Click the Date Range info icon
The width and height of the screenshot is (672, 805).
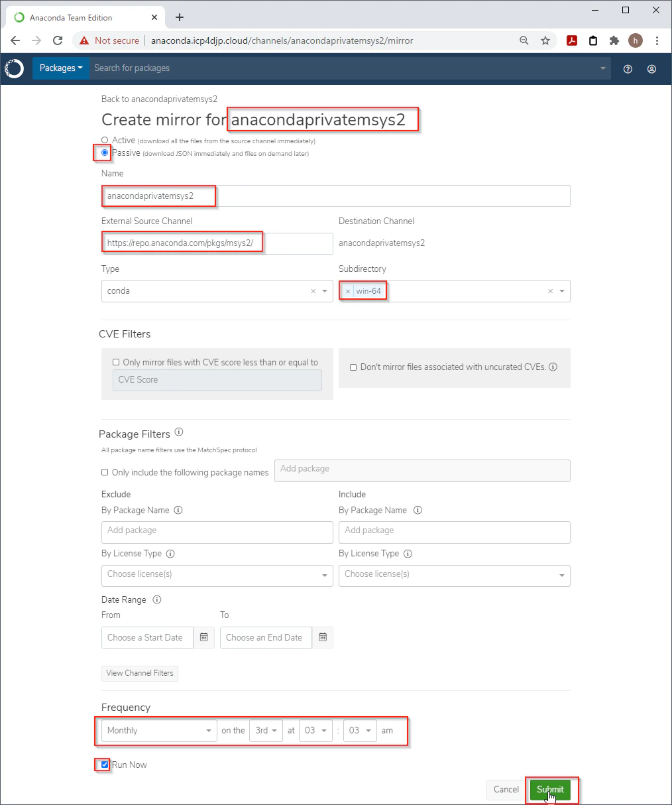coord(157,599)
